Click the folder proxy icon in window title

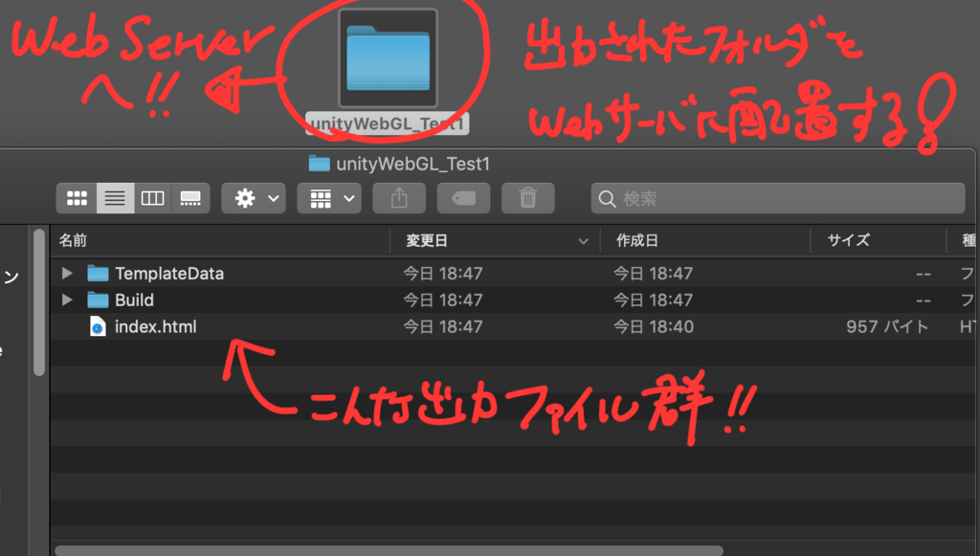click(x=319, y=164)
